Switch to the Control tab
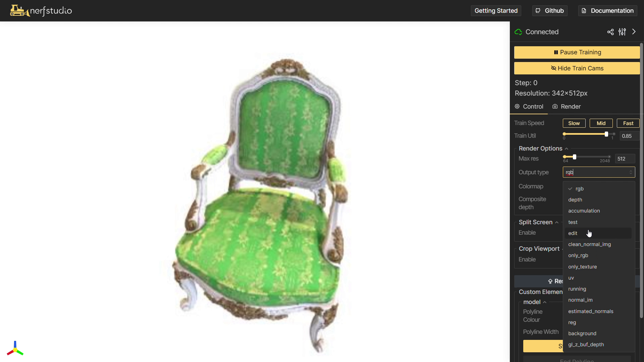The width and height of the screenshot is (644, 362). pyautogui.click(x=530, y=107)
